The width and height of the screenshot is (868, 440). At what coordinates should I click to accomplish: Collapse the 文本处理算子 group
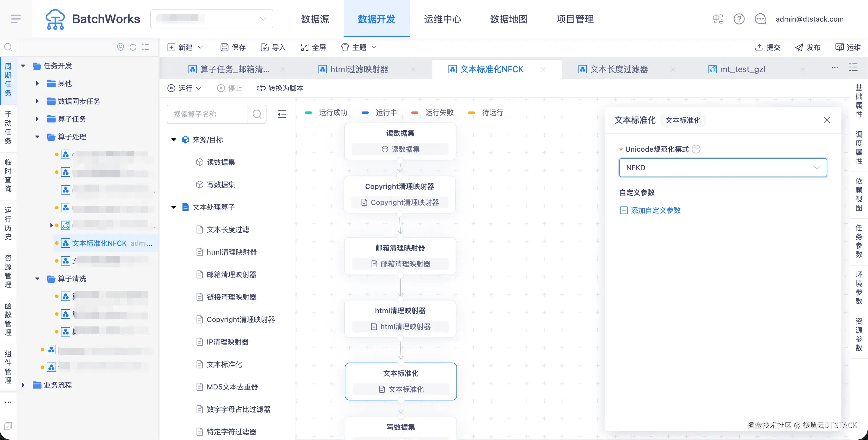(x=174, y=207)
